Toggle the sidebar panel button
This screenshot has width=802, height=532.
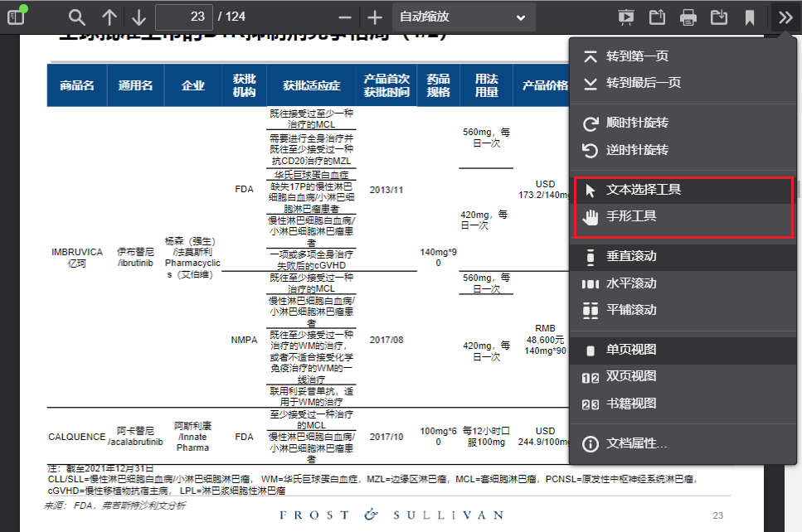pyautogui.click(x=17, y=17)
